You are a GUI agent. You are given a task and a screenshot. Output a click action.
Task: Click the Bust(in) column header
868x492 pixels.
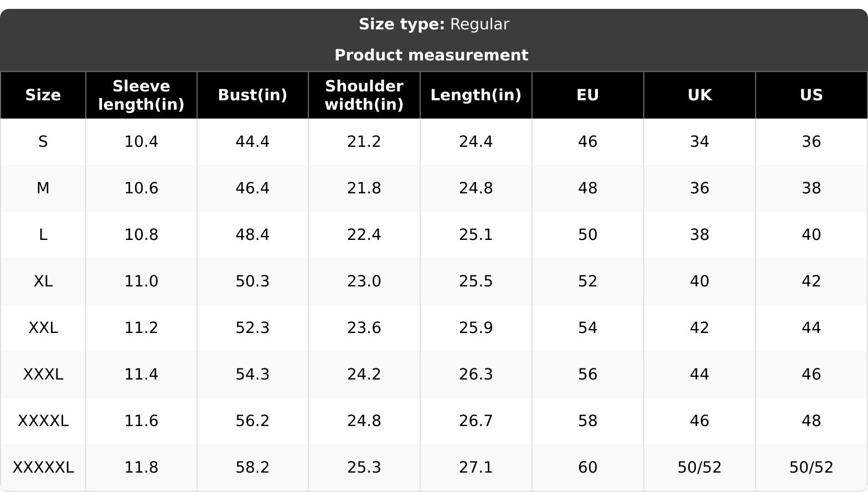pyautogui.click(x=252, y=95)
